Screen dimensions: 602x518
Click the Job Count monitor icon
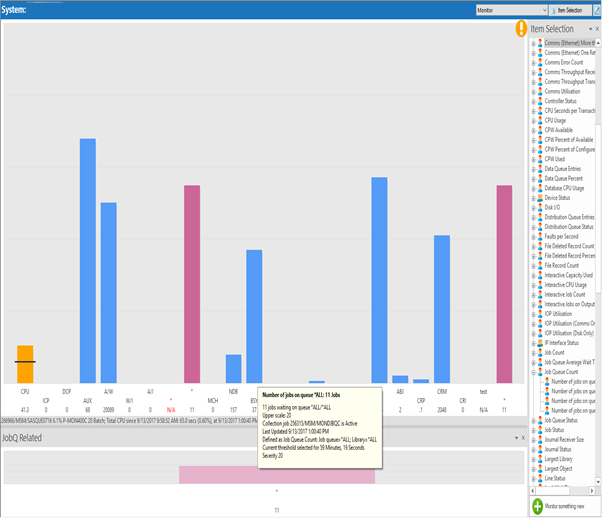(x=539, y=352)
